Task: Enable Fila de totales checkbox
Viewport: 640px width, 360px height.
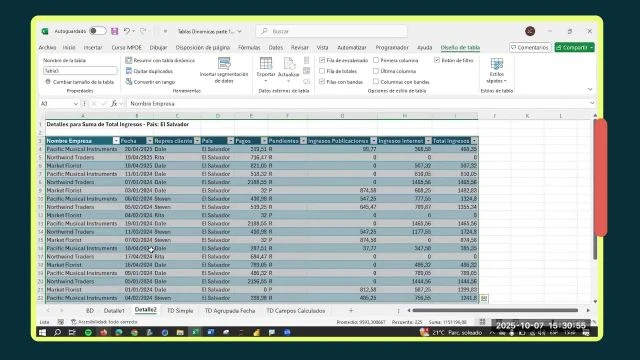Action: pos(322,71)
